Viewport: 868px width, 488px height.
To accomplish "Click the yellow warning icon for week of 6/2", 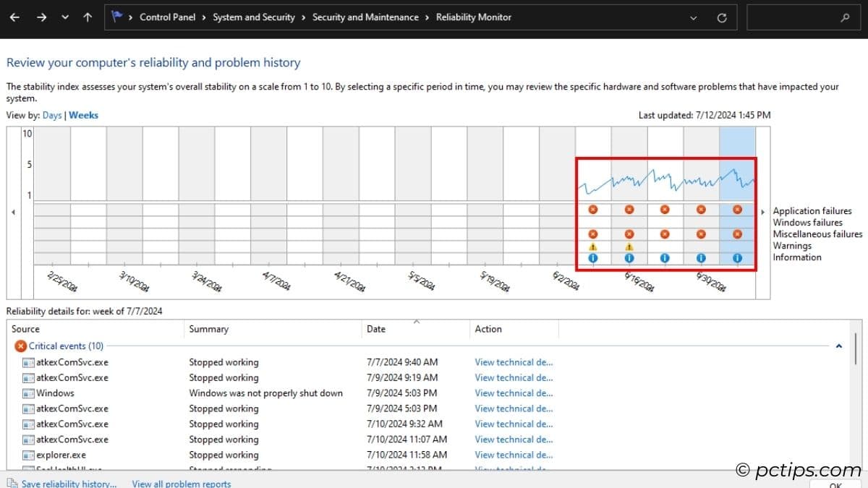I will click(x=592, y=246).
